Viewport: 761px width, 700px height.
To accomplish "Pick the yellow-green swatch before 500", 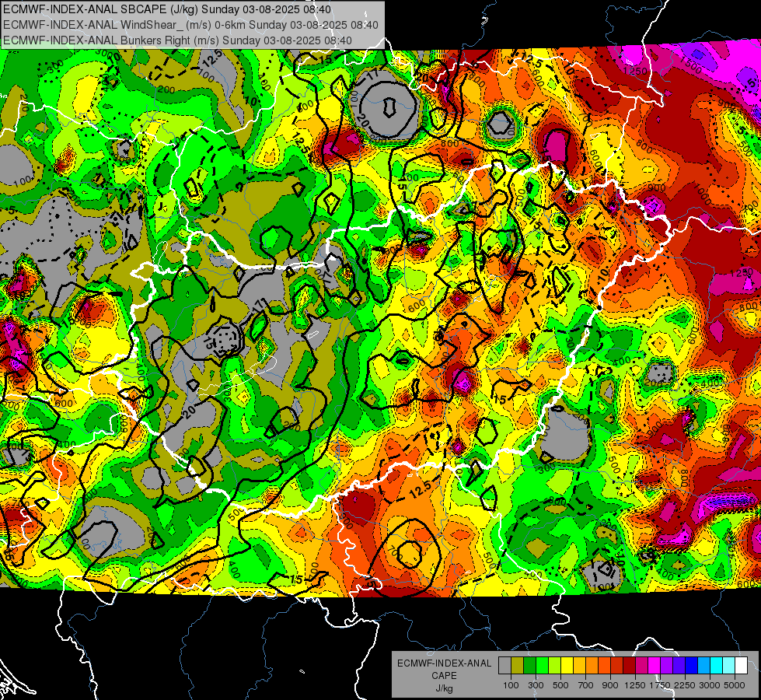I will tap(555, 666).
